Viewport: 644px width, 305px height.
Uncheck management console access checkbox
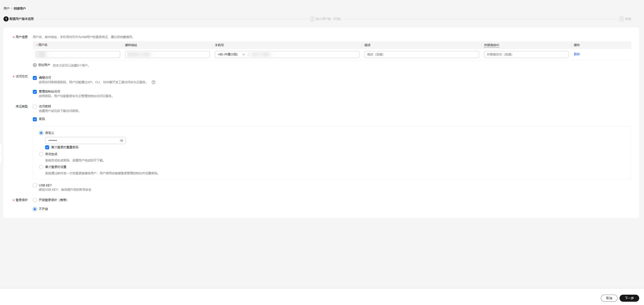pos(35,92)
